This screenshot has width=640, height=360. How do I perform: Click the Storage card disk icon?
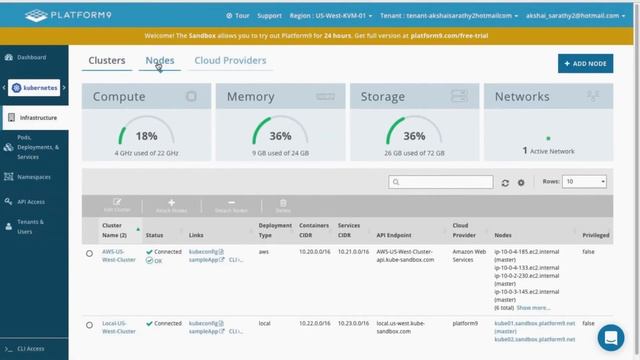(x=459, y=96)
